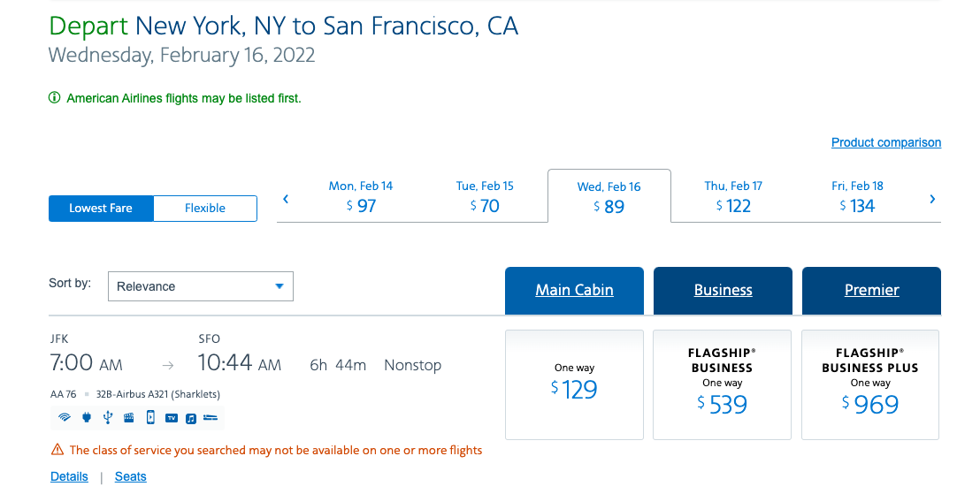Image resolution: width=980 pixels, height=494 pixels.
Task: Switch fare view to Flexible
Action: (205, 209)
